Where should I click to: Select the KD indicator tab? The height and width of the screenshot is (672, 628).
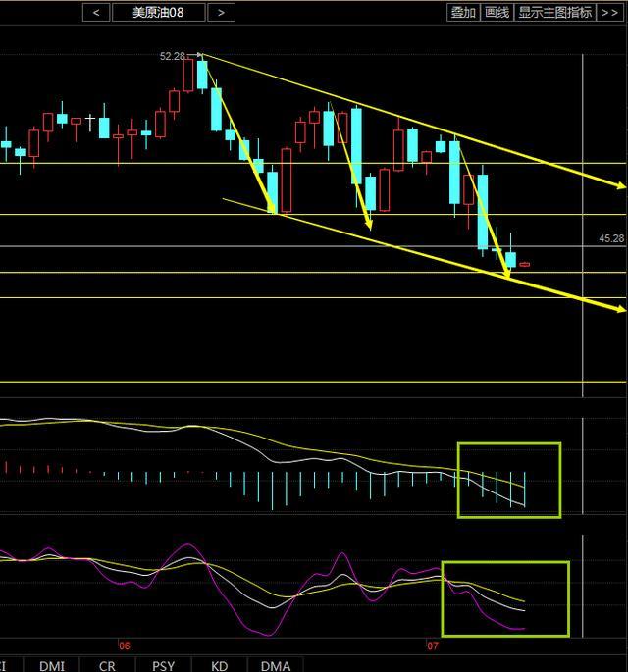tap(218, 665)
